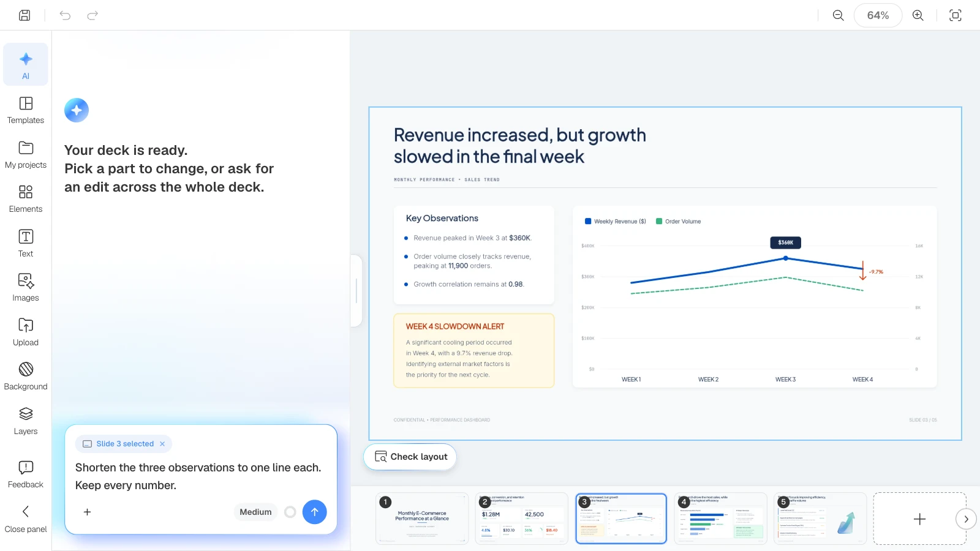Select the 'Key Observations' heading
Viewport: 980px width, 551px height.
click(442, 219)
